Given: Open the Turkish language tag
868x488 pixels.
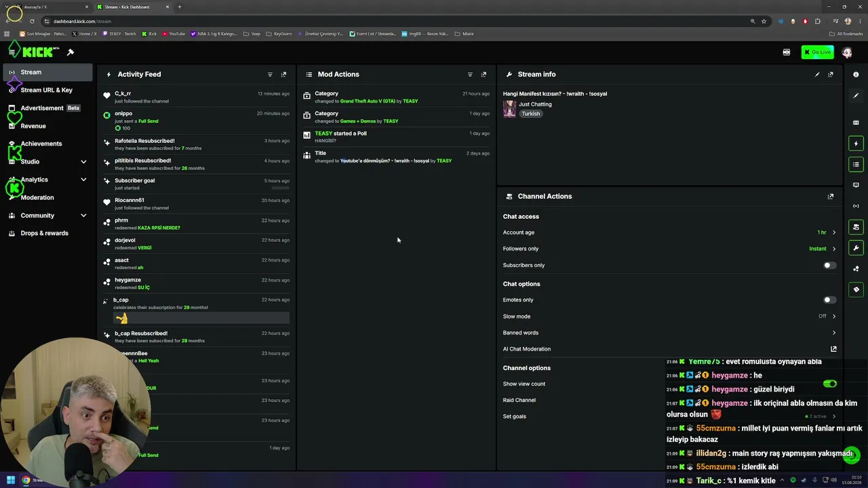Looking at the screenshot, I should 531,114.
